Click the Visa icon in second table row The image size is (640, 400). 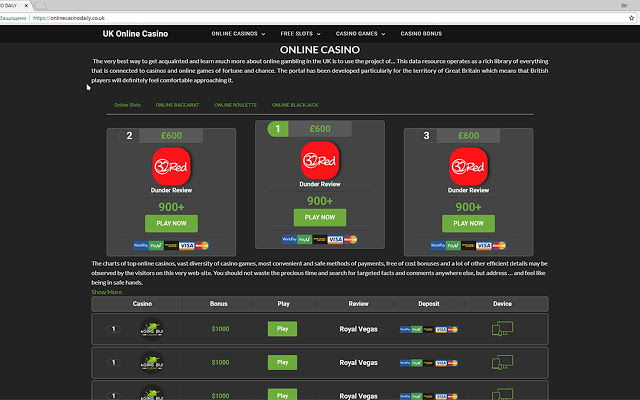(x=441, y=363)
